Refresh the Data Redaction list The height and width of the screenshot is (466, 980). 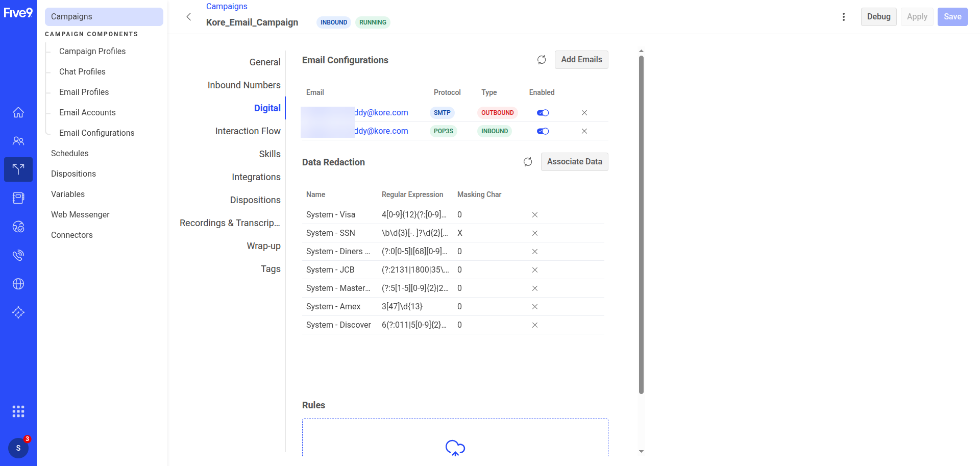click(528, 162)
